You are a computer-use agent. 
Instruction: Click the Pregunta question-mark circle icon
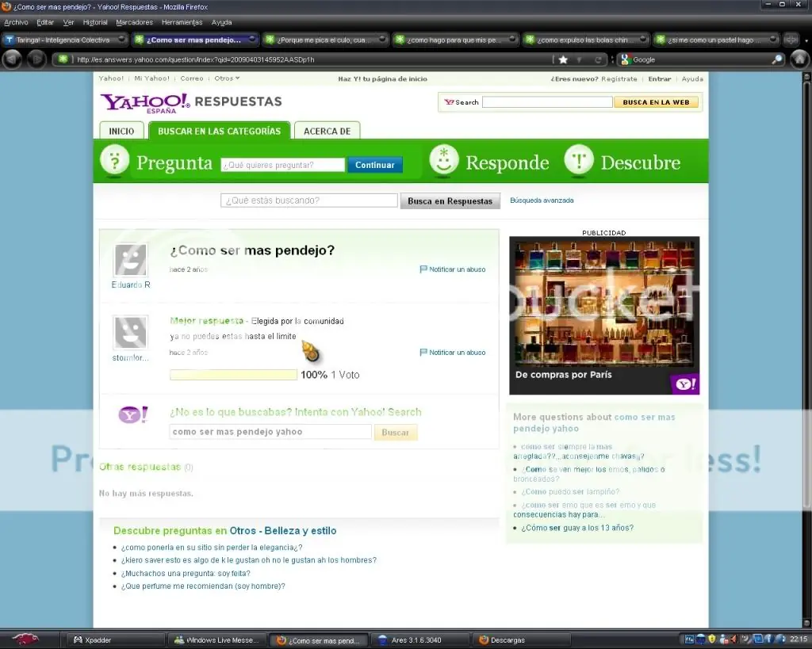(x=114, y=161)
